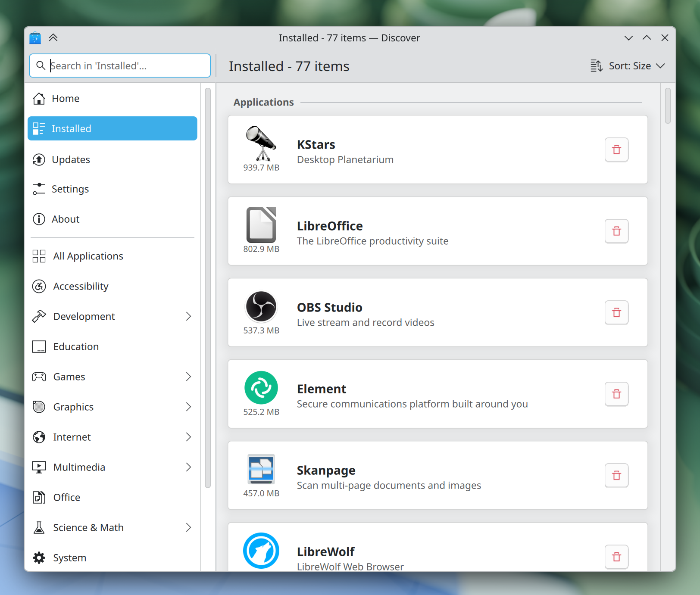Click the LibreWolf blue wolf icon
This screenshot has height=595, width=700.
(x=261, y=551)
